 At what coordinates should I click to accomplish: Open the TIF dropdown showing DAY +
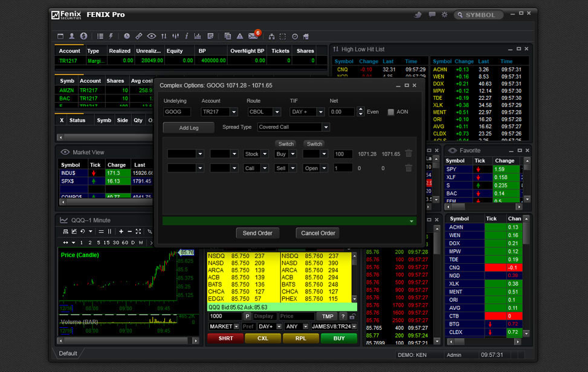pos(307,112)
